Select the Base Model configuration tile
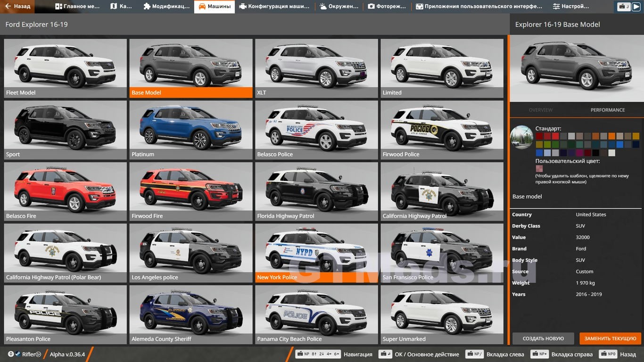This screenshot has width=644, height=362. [x=191, y=68]
